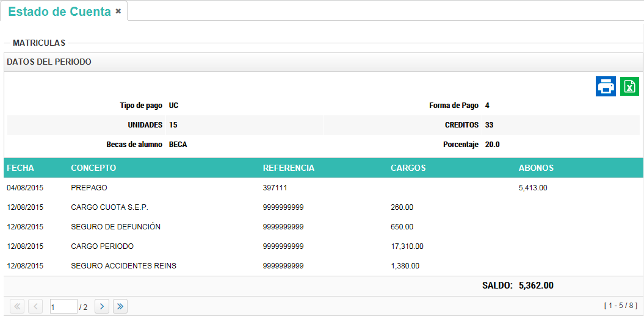This screenshot has height=316, width=644.
Task: Export statement with the Excel icon
Action: click(629, 87)
